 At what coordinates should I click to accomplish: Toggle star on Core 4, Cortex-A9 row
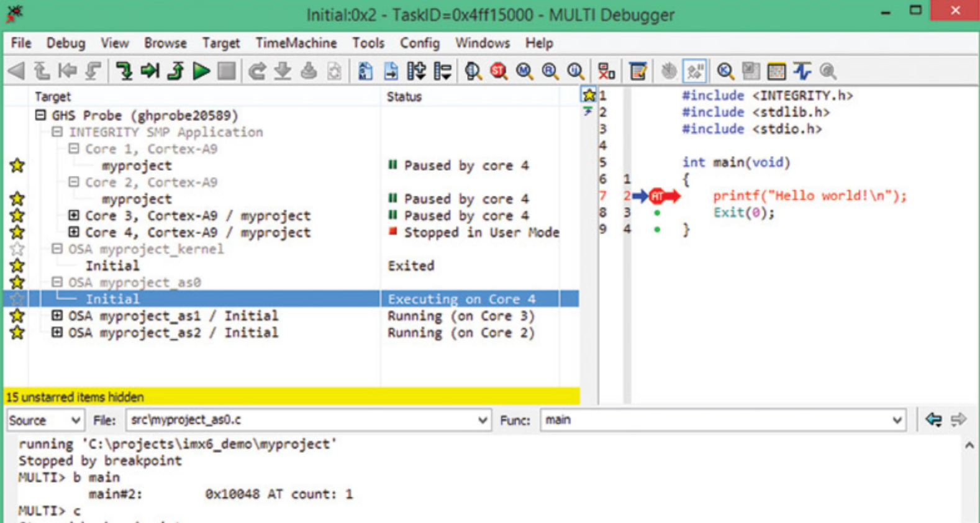coord(17,232)
